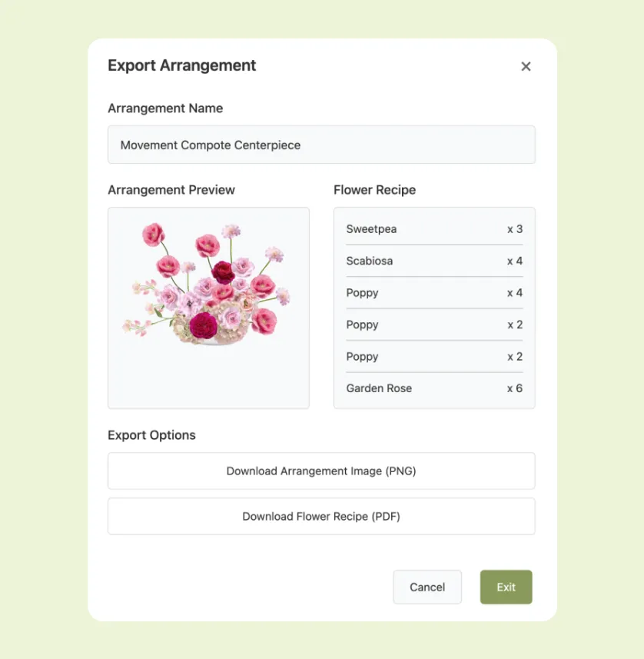Click the Arrangement Name input field

click(321, 145)
